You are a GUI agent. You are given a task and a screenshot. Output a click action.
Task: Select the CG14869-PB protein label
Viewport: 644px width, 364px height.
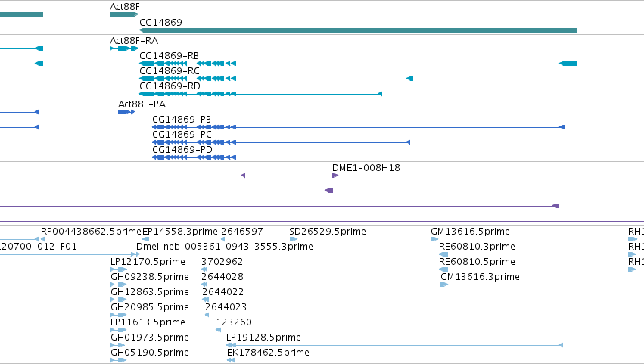pyautogui.click(x=182, y=119)
